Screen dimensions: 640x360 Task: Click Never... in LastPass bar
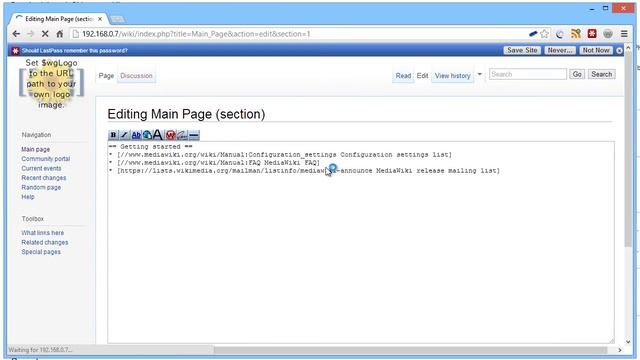(x=560, y=50)
